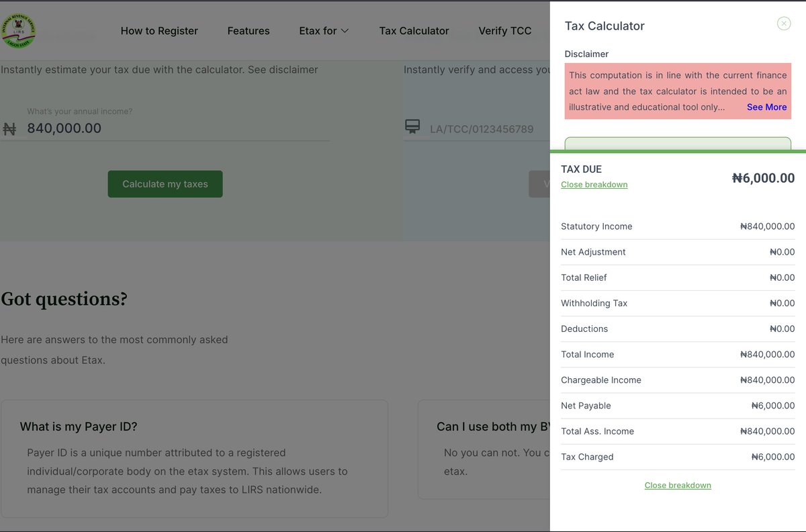Open How to Register page
The height and width of the screenshot is (532, 806).
pyautogui.click(x=159, y=31)
